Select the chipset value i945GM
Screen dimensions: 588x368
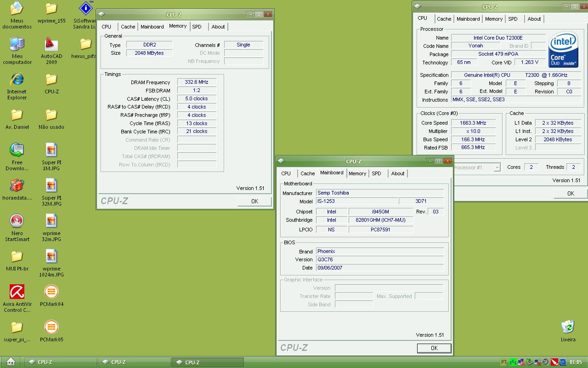pos(380,212)
